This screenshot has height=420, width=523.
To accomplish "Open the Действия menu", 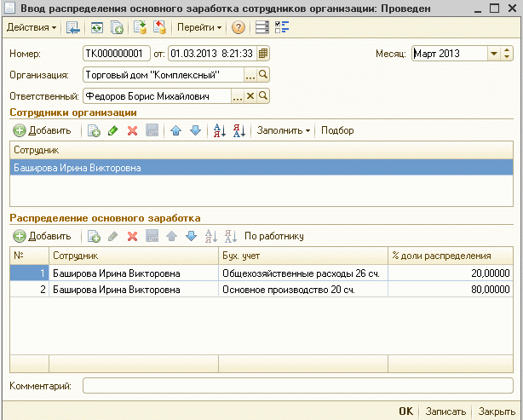I will (32, 27).
